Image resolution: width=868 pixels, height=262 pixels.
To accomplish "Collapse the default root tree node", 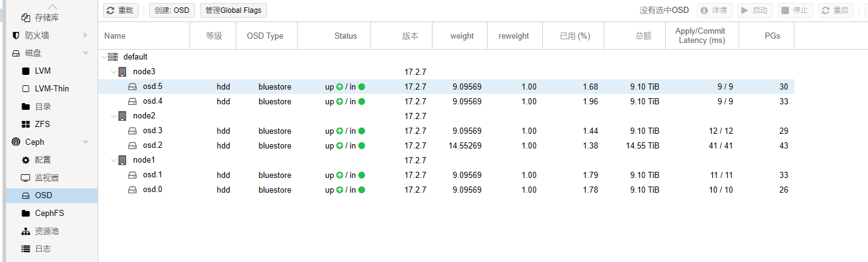I will 103,57.
